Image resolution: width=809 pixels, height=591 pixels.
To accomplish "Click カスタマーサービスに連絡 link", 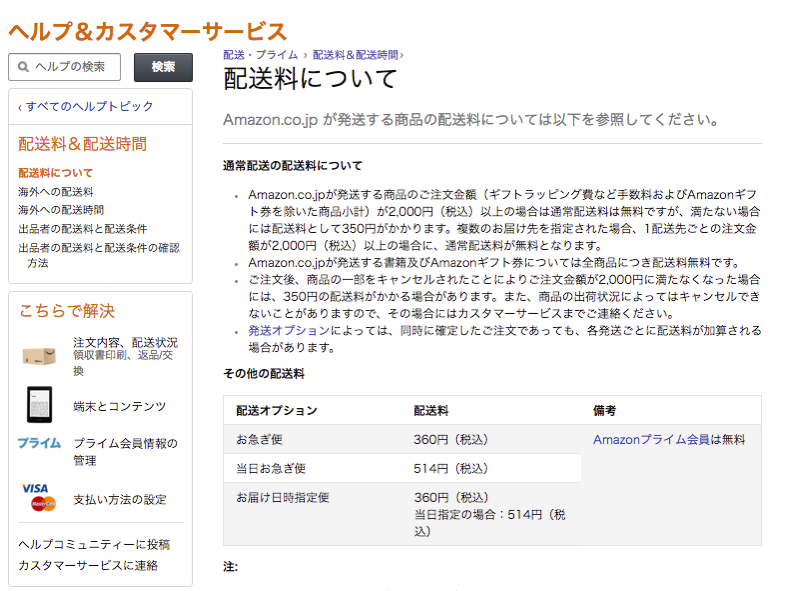I will click(x=88, y=565).
